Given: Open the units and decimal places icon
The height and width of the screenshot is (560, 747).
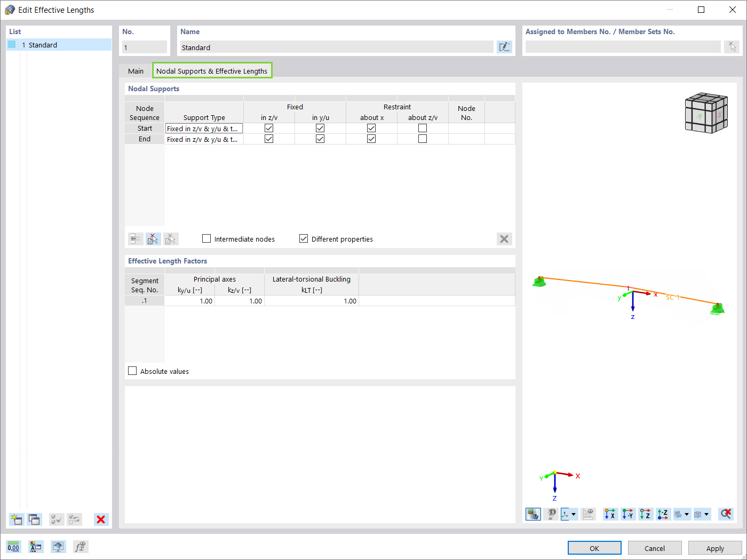Looking at the screenshot, I should pyautogui.click(x=13, y=546).
